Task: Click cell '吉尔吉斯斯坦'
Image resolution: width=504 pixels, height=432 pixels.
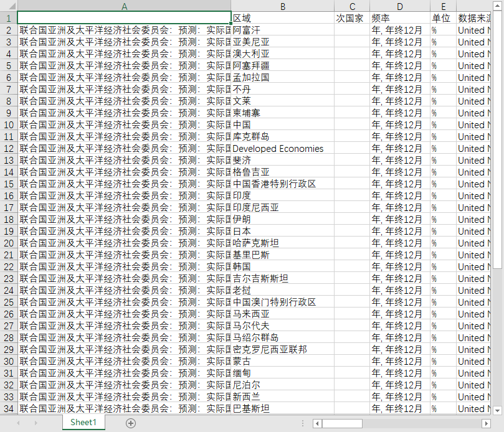Action: (283, 278)
